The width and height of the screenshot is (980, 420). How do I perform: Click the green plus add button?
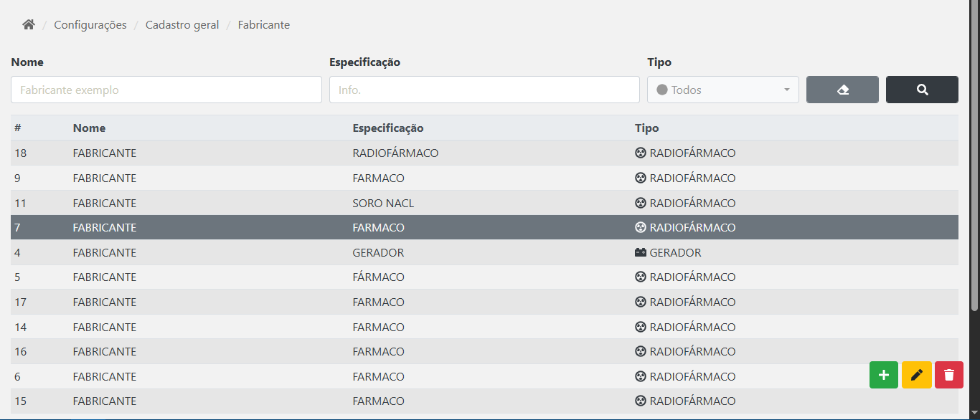click(884, 375)
